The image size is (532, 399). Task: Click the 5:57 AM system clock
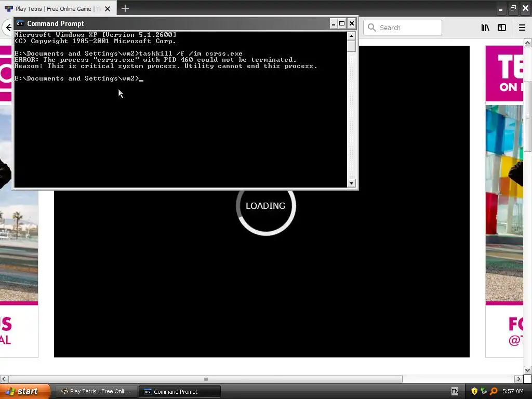pyautogui.click(x=513, y=392)
